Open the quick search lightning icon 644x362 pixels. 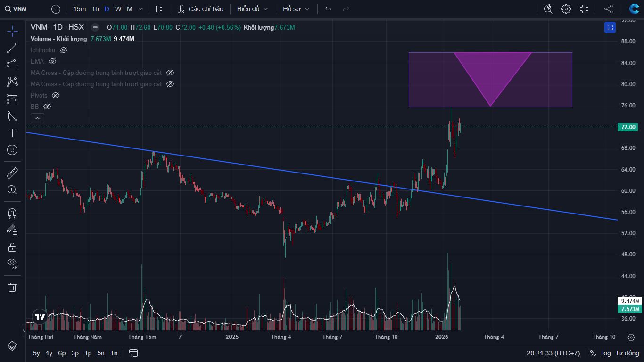point(548,9)
